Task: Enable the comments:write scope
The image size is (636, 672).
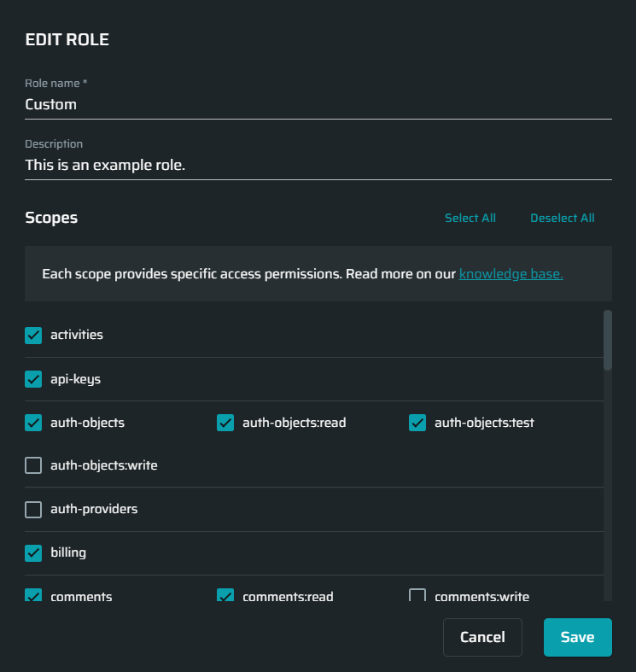Action: point(417,596)
